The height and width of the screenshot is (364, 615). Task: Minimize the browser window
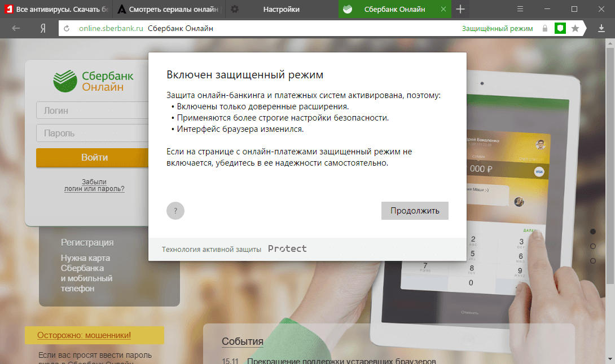(547, 9)
